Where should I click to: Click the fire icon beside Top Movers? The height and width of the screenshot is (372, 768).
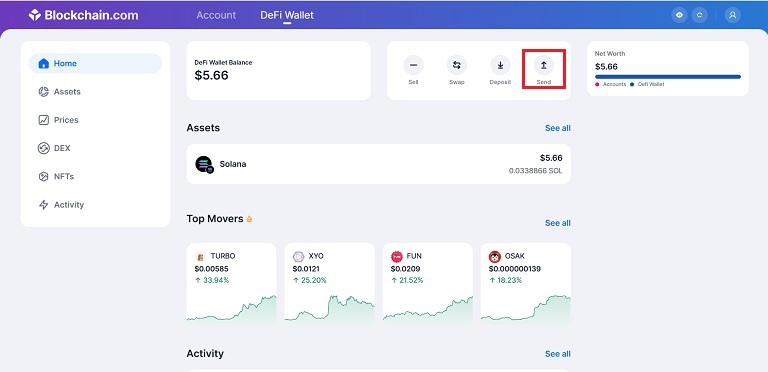click(249, 219)
